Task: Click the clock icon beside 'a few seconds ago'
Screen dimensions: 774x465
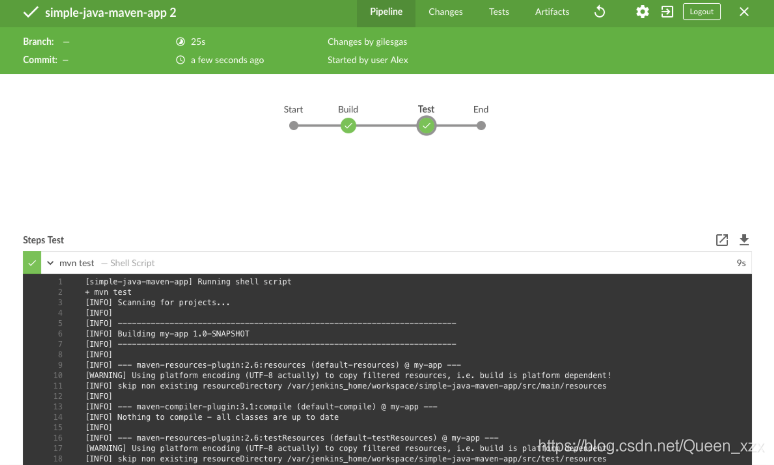Action: tap(181, 60)
